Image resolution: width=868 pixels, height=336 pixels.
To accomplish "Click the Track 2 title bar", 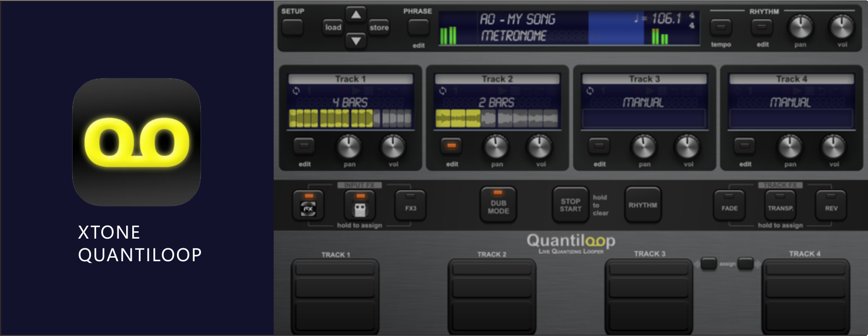I will point(497,79).
